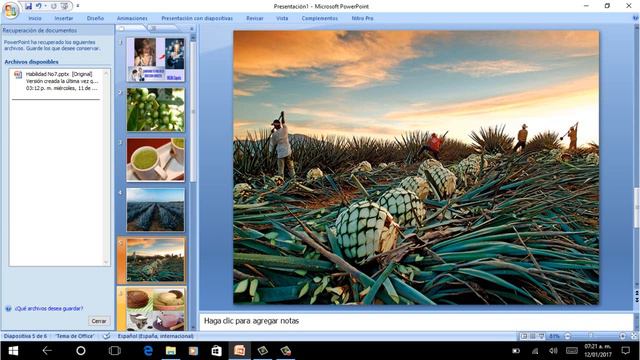
Task: Click the Cortana circle icon
Action: tap(81, 351)
